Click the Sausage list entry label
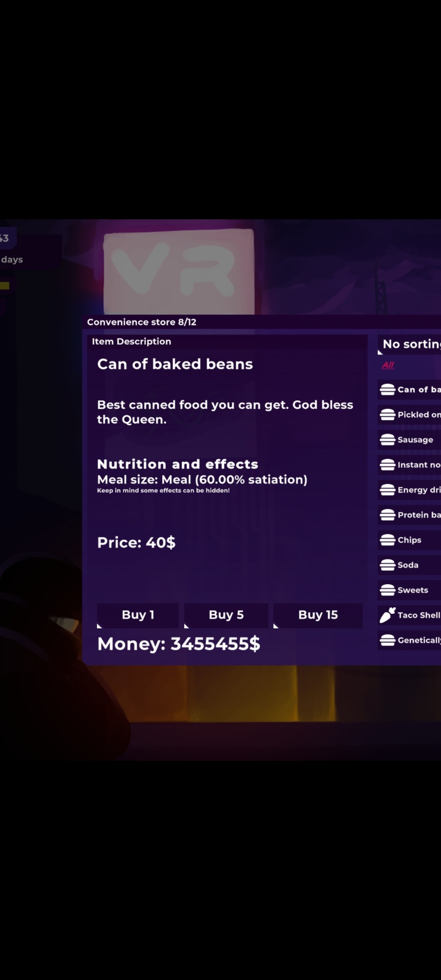Screen dimensions: 441x980 click(415, 440)
